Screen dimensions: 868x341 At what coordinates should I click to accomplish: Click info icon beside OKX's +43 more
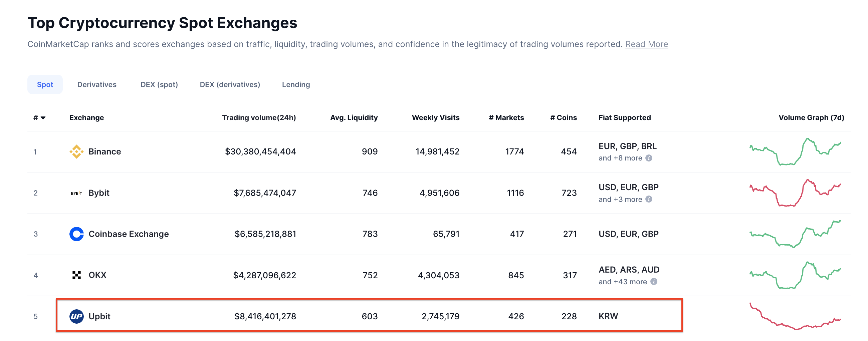coord(654,282)
